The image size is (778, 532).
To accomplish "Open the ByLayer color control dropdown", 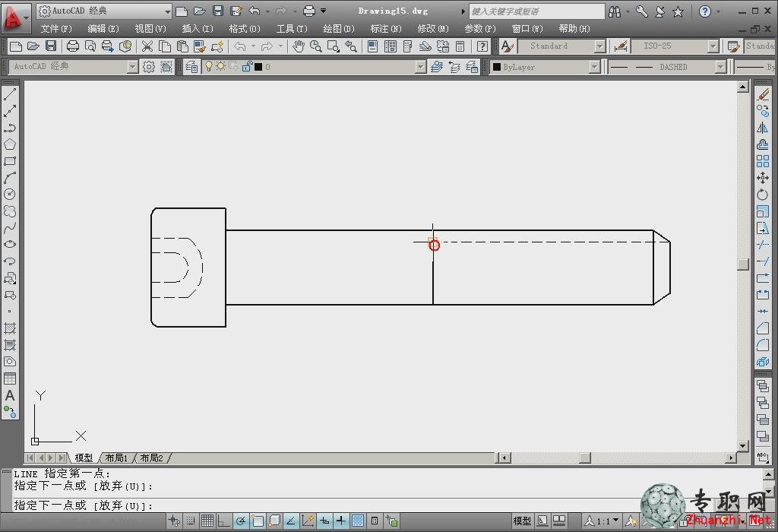I will coord(594,67).
